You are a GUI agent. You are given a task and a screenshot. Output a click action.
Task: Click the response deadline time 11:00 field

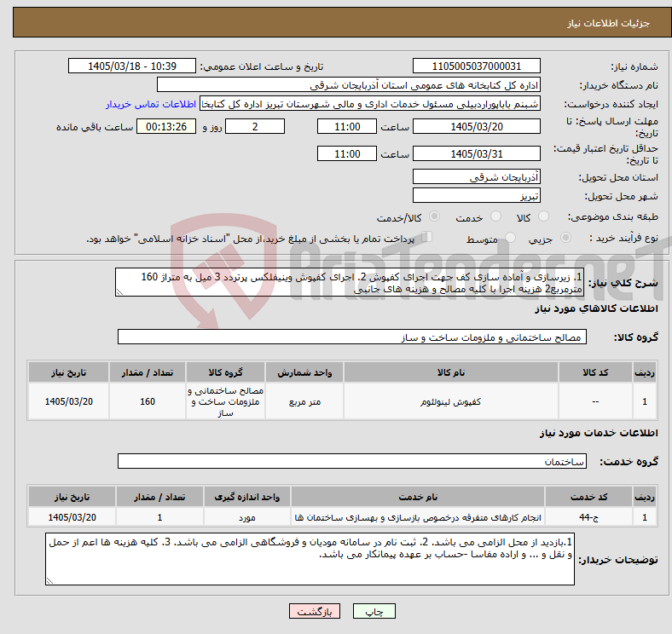347,127
